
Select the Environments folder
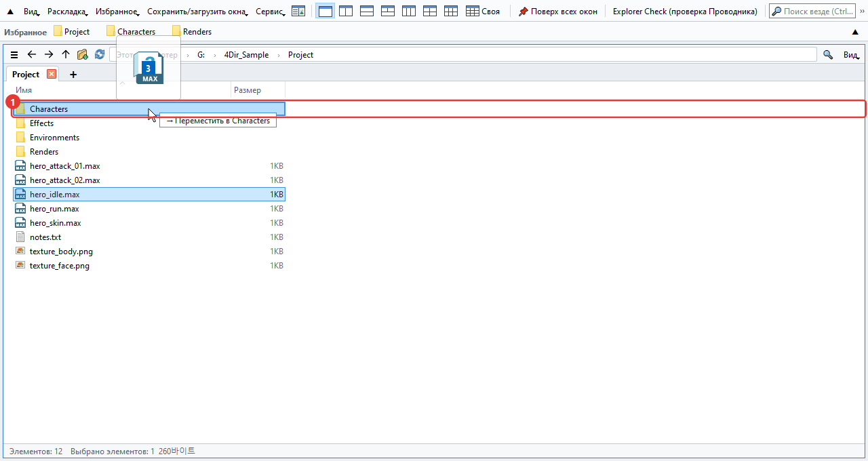pyautogui.click(x=149, y=138)
